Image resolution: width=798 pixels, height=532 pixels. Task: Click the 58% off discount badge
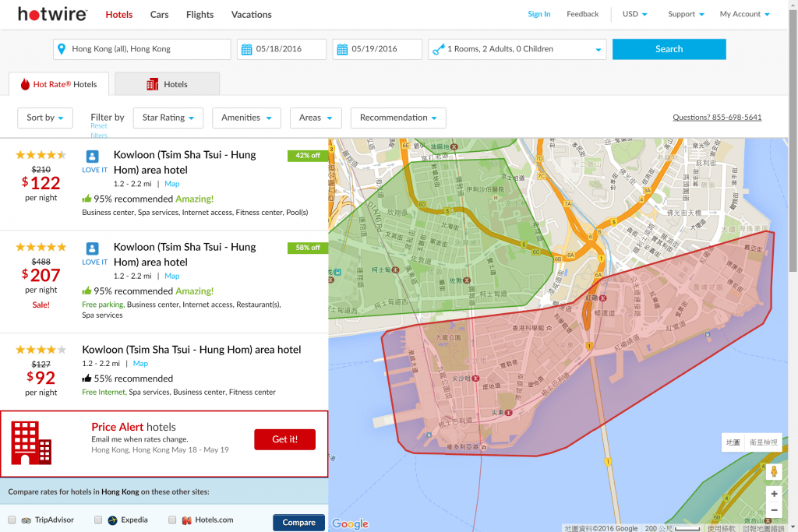coord(307,248)
